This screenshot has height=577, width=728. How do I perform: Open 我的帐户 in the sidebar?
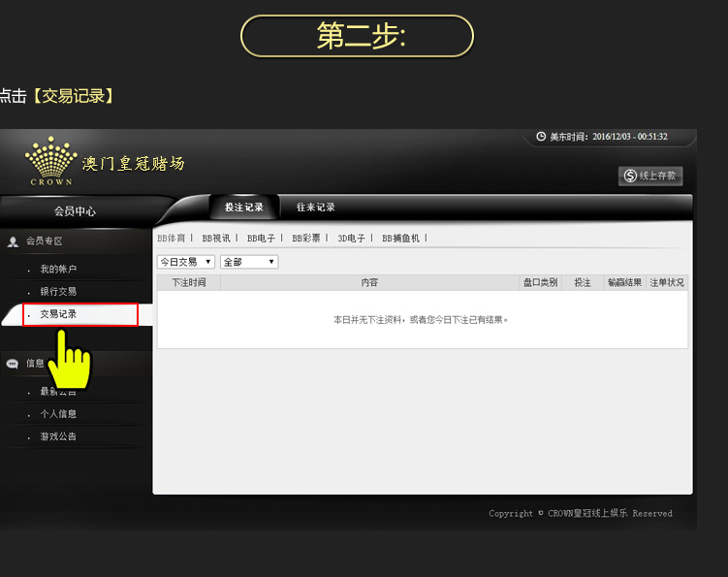click(58, 269)
